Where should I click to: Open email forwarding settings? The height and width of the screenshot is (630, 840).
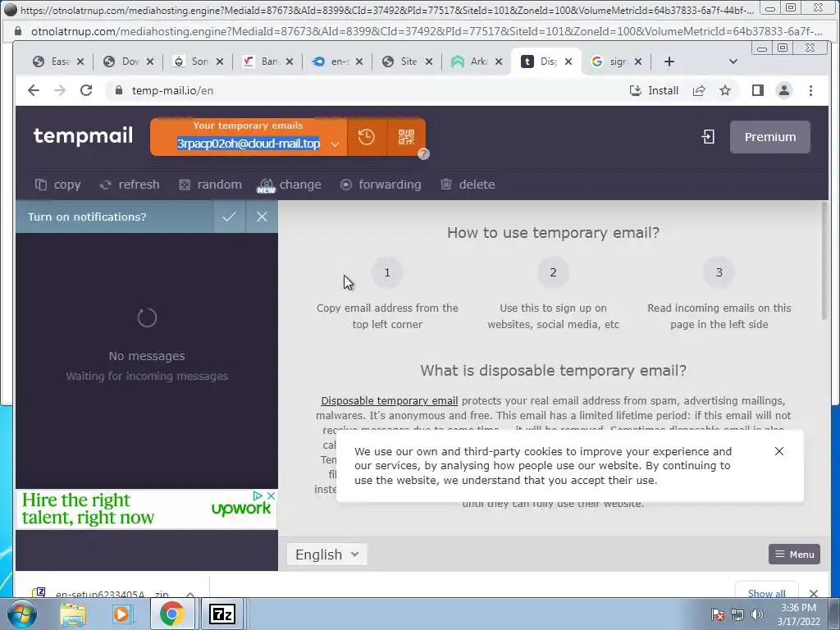pyautogui.click(x=381, y=185)
